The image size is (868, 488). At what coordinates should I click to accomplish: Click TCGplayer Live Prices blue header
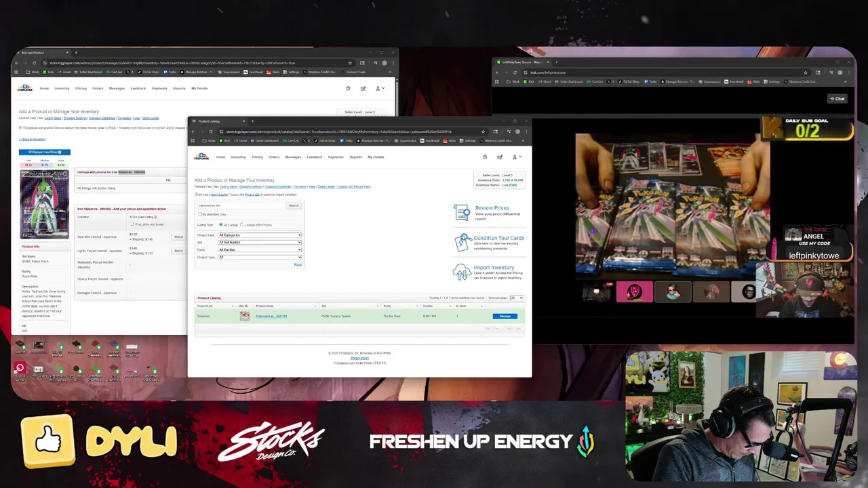[45, 152]
